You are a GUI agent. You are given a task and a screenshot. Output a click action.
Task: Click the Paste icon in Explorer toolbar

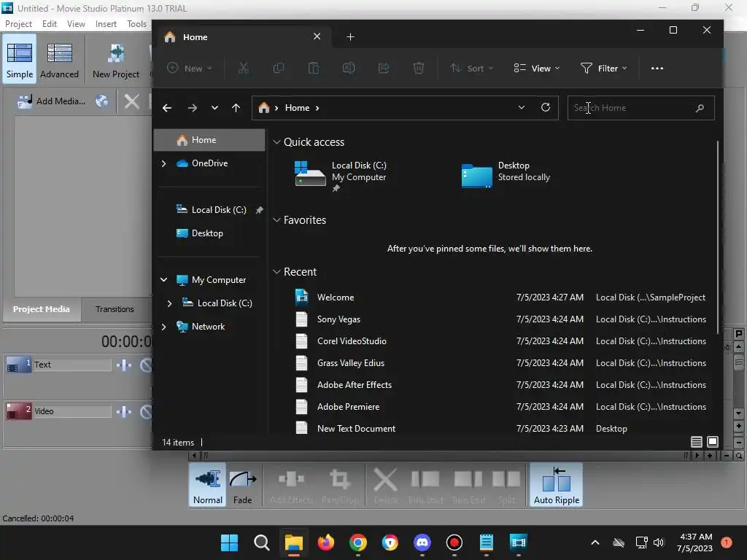click(x=314, y=68)
